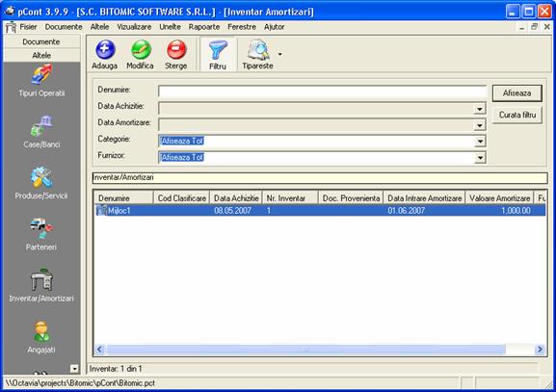Expand the Categorie combo box
Image resolution: width=556 pixels, height=392 pixels.
coord(480,142)
